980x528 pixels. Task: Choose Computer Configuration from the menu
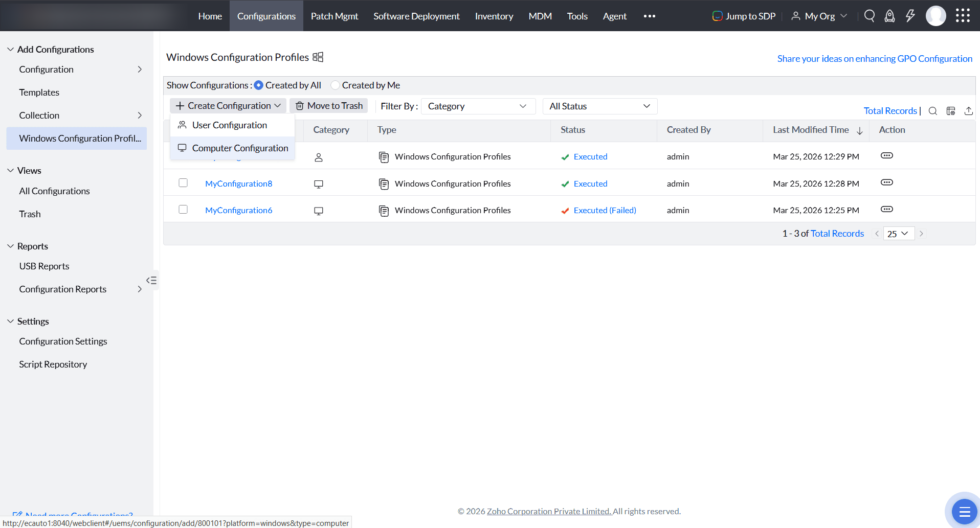tap(232, 148)
